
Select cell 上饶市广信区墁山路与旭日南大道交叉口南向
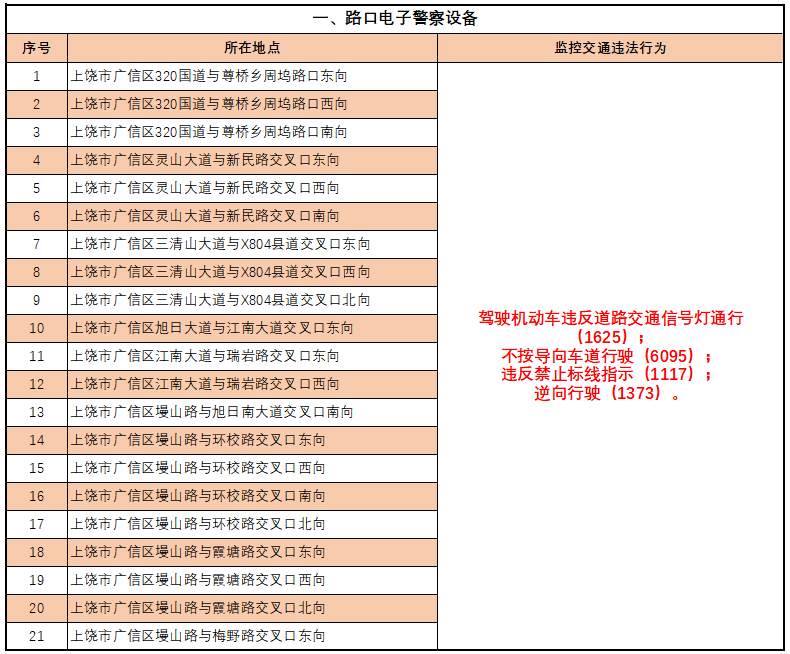252,412
